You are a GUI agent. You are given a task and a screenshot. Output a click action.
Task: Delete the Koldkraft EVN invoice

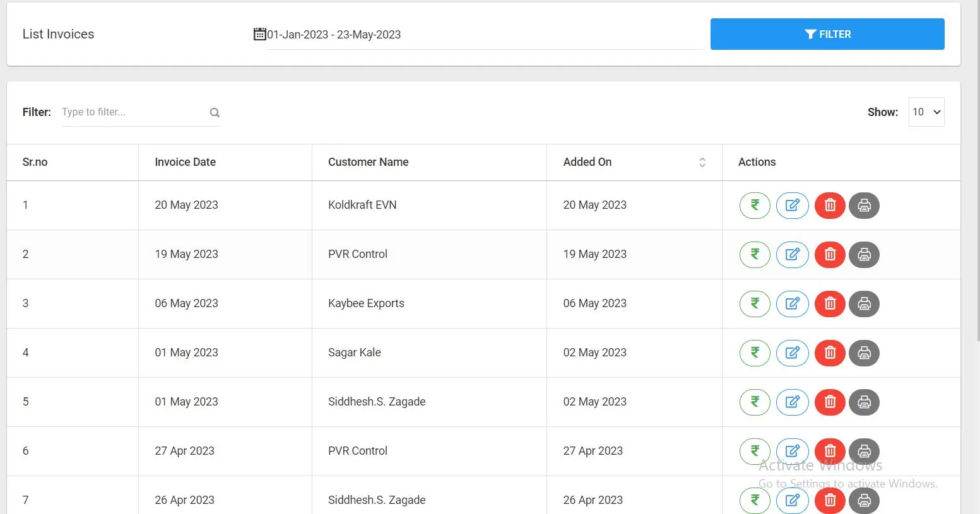tap(830, 206)
